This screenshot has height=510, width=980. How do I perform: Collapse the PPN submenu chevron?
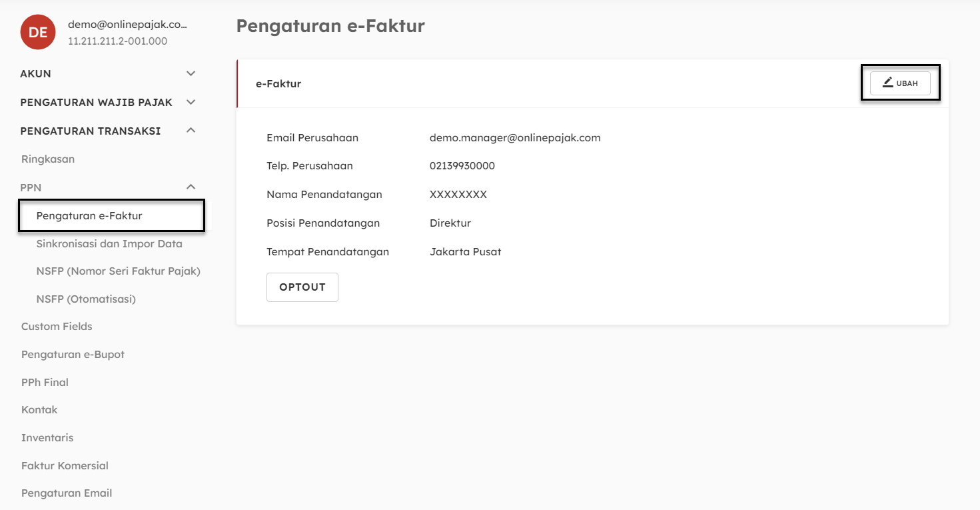click(191, 187)
